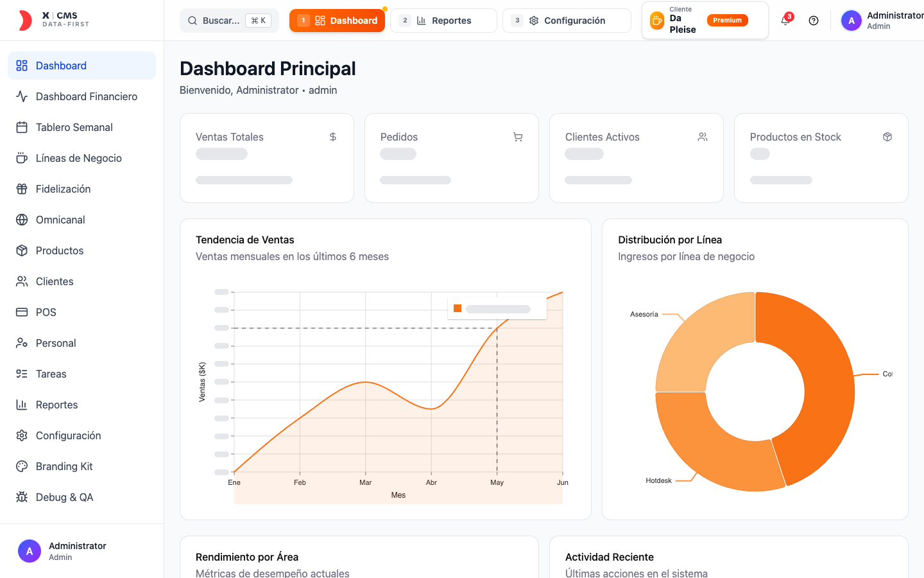Click the client coffee cup avatar icon
Viewport: 924px width, 578px height.
[x=657, y=21]
